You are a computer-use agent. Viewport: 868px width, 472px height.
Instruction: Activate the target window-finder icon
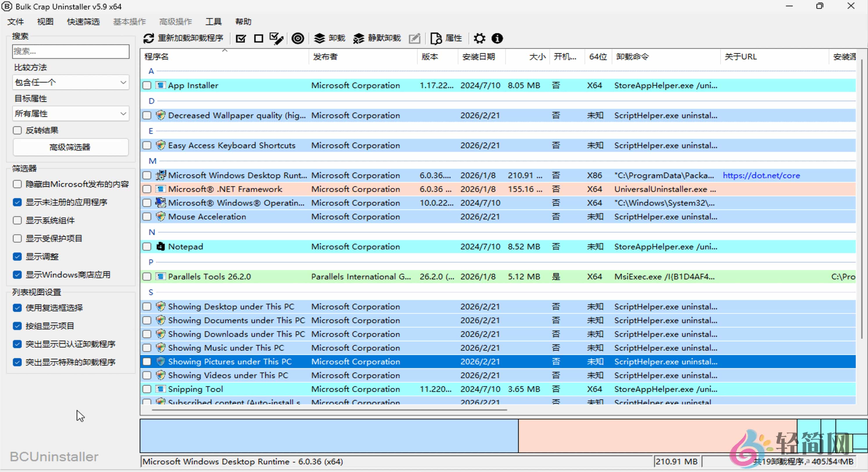pos(298,38)
